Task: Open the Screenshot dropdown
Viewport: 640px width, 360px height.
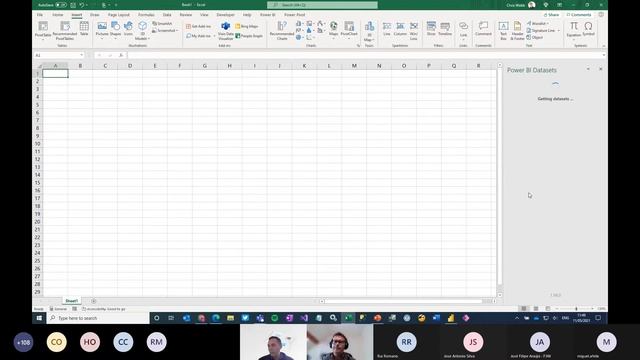Action: pos(165,31)
